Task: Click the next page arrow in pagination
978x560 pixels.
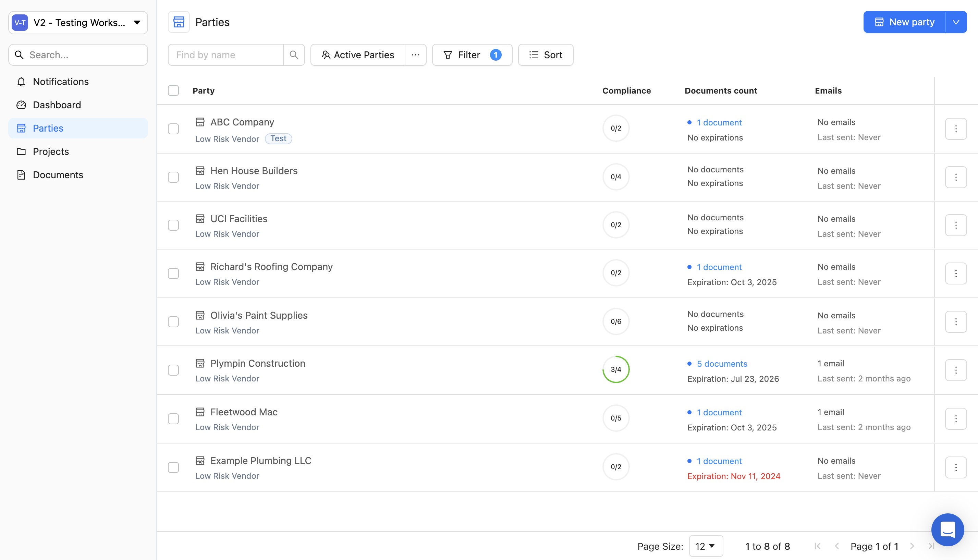Action: pos(912,546)
